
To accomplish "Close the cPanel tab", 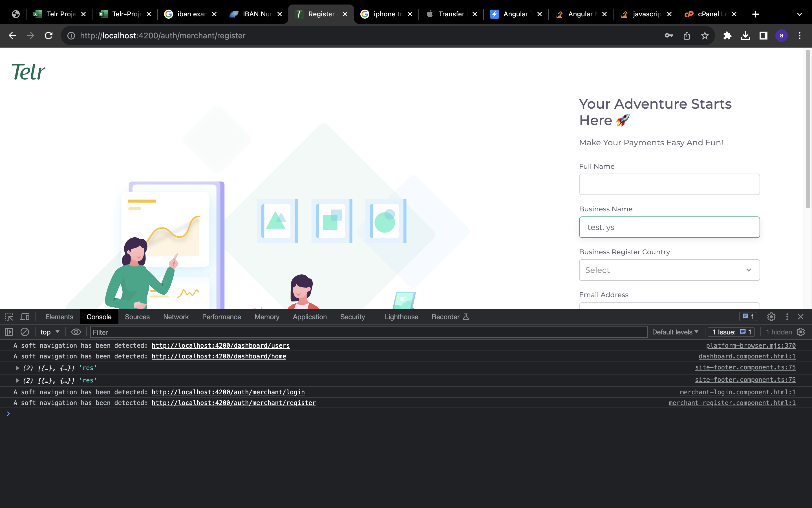I will [x=734, y=14].
